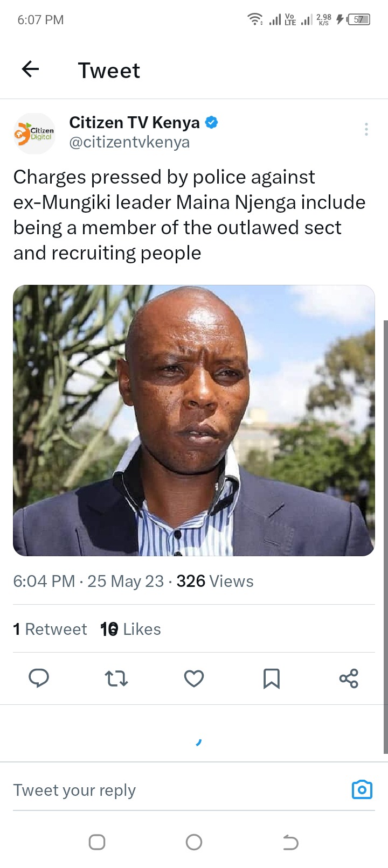Attach photo using the camera icon
The image size is (388, 868).
[x=362, y=790]
